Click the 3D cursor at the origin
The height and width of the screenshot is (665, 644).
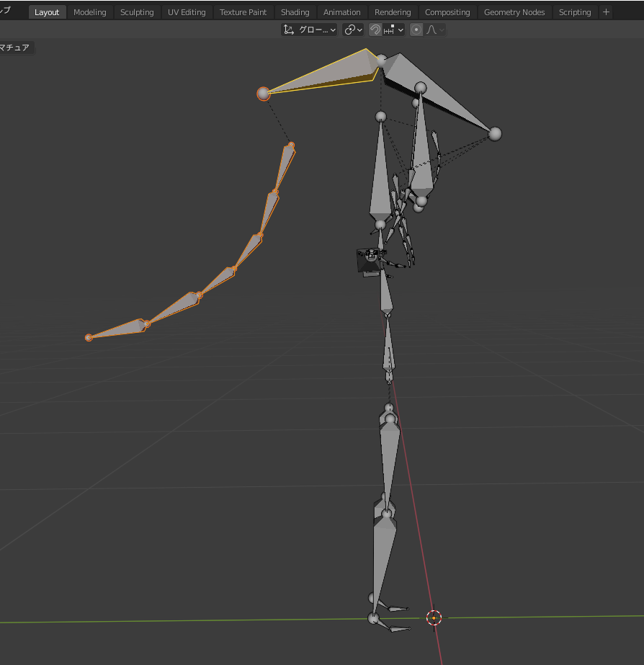tap(434, 618)
